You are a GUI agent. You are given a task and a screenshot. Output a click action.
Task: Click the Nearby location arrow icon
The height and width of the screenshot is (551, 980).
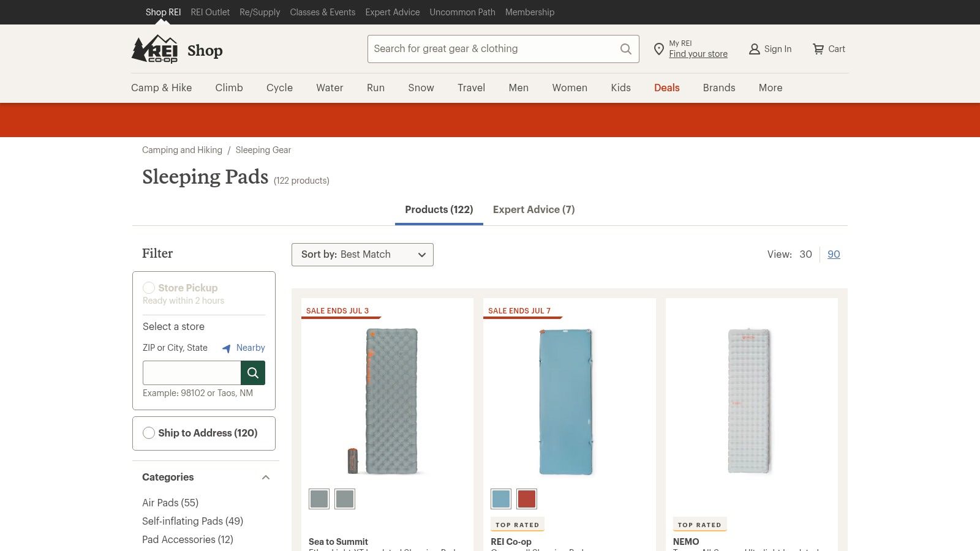(227, 348)
